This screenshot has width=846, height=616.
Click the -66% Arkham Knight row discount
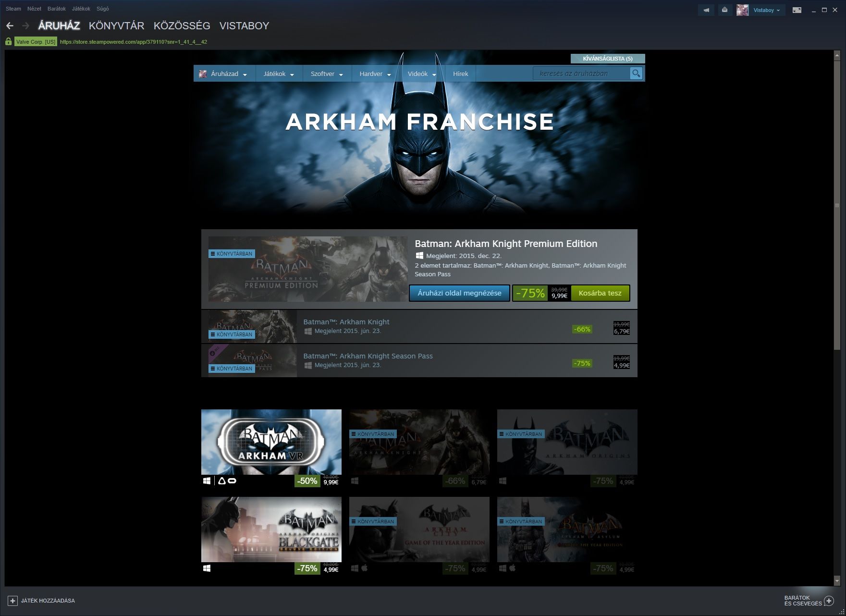point(582,329)
